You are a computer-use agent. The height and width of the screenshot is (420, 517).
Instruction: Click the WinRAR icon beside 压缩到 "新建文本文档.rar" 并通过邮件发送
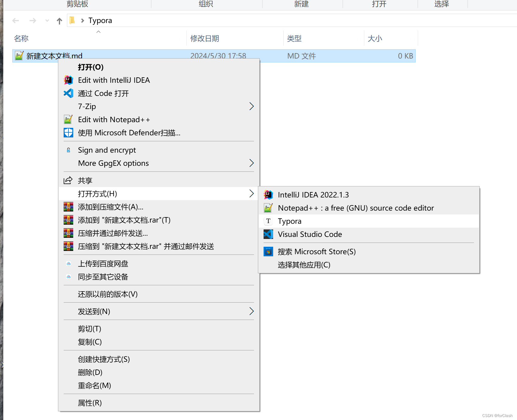[x=68, y=246]
